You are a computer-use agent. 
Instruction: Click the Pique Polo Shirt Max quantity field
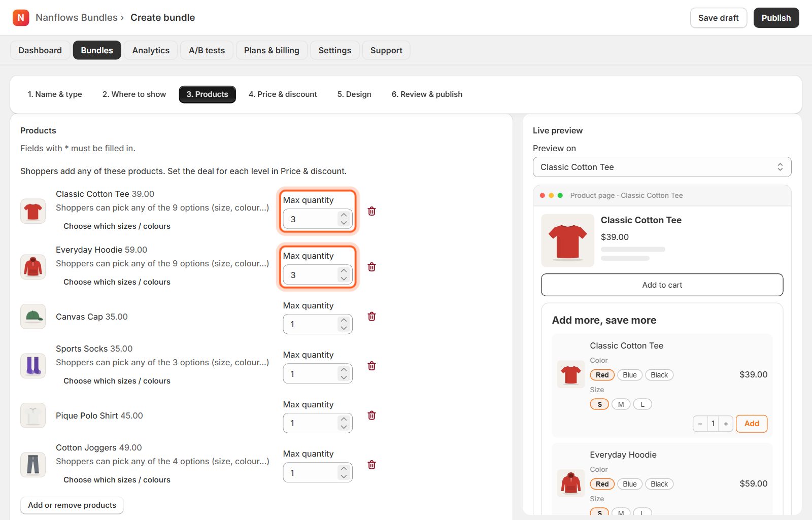click(318, 423)
